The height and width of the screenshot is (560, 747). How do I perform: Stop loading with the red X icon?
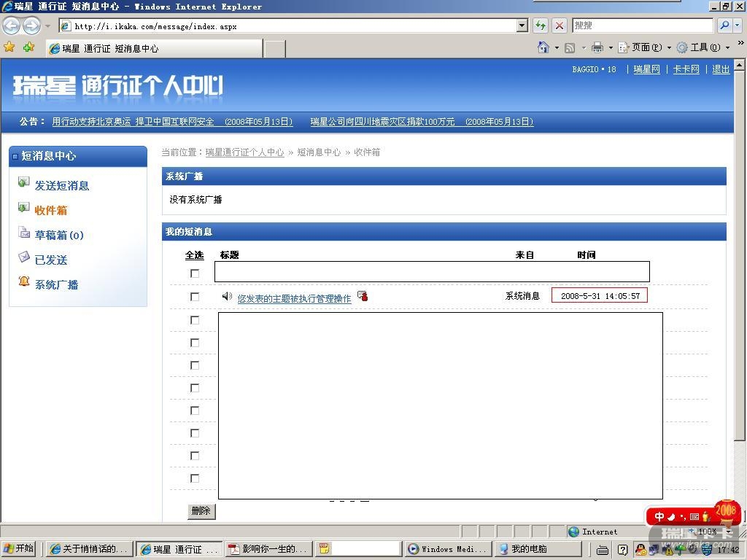pyautogui.click(x=560, y=26)
